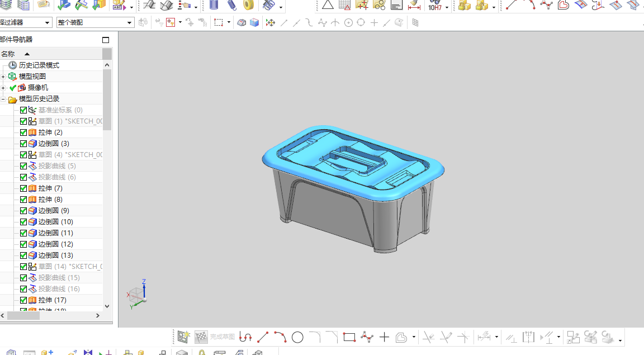Sort navigator by 名称 column header

coord(51,54)
